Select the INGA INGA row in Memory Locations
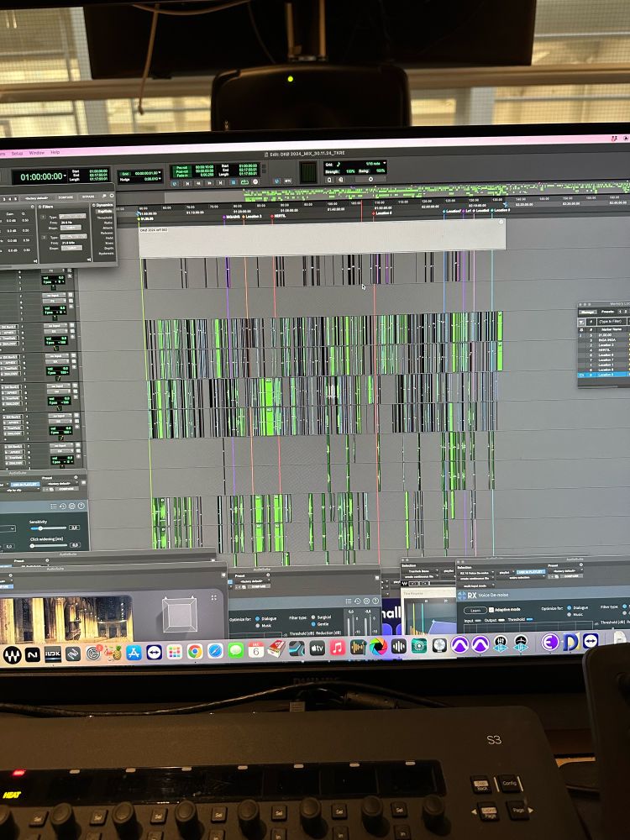The width and height of the screenshot is (630, 840). [604, 339]
